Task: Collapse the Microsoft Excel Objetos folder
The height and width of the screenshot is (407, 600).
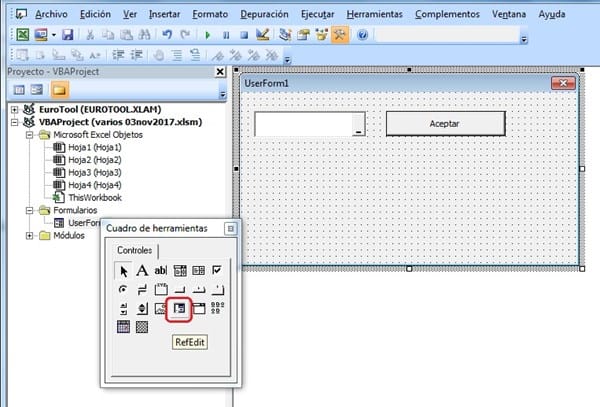Action: click(x=29, y=135)
